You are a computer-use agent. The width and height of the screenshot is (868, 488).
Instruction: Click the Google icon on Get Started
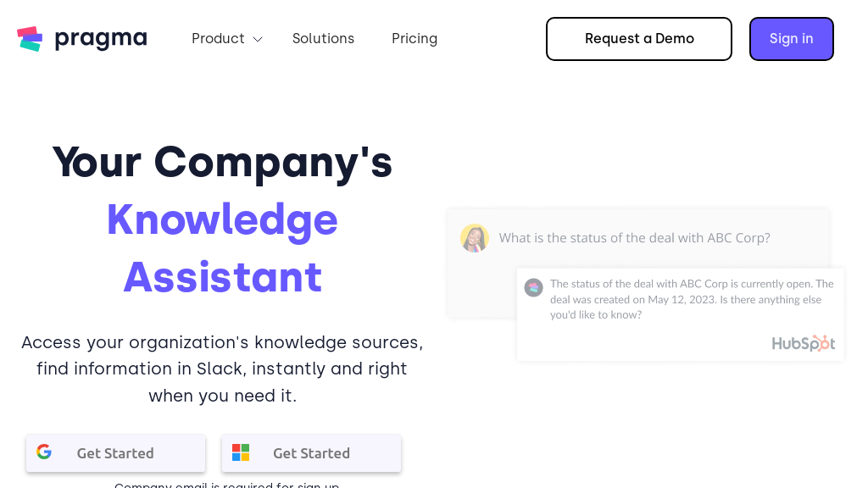pos(44,452)
